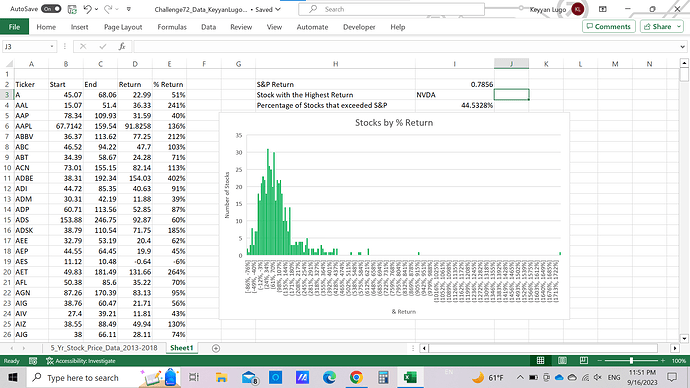Open Google Chrome from the taskbar
690x388 pixels.
[x=356, y=377]
